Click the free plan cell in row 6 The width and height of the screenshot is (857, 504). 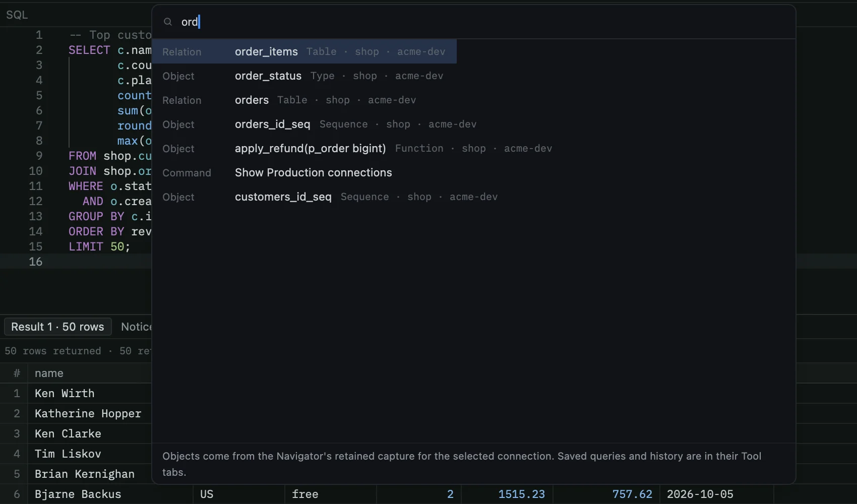pos(331,494)
